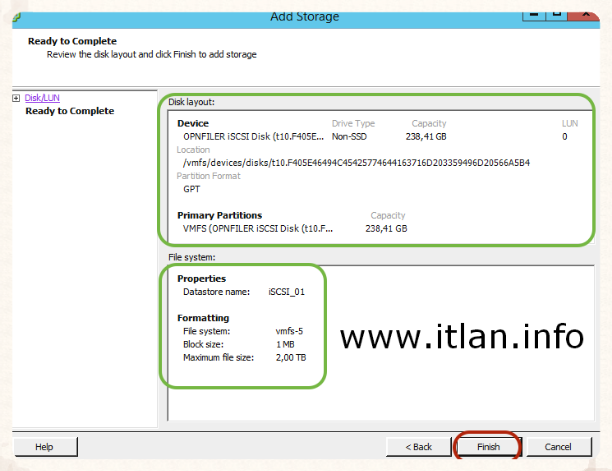Click the Add Storage window icon
The width and height of the screenshot is (612, 471).
[x=10, y=12]
